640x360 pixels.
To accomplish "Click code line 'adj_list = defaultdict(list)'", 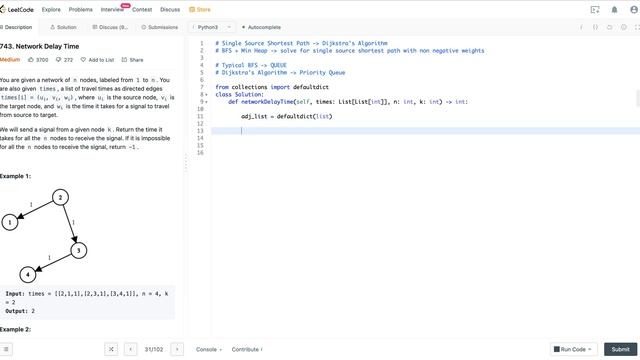I will pyautogui.click(x=287, y=116).
